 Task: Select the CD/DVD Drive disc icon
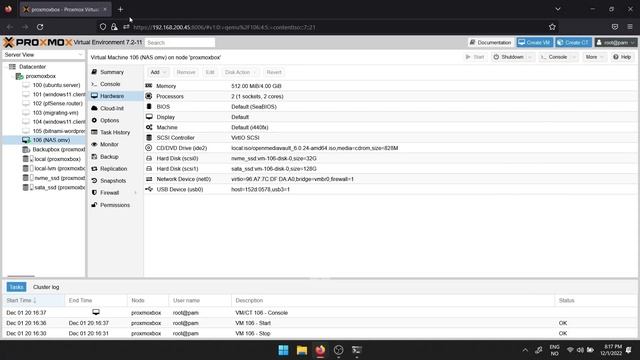[149, 148]
